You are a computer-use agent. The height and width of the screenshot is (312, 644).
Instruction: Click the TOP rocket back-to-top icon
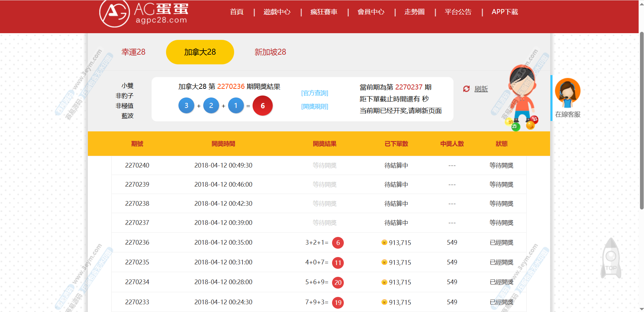(611, 258)
